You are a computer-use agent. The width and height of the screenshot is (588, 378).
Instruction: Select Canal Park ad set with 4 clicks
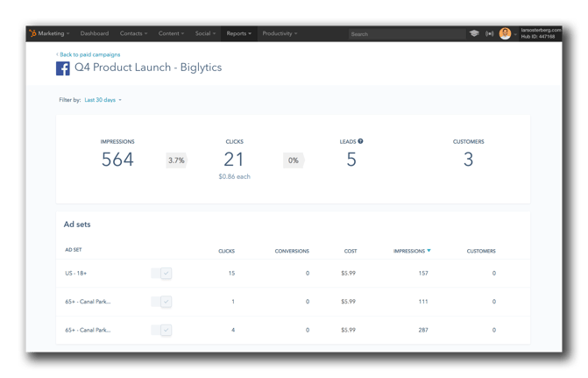pos(88,330)
